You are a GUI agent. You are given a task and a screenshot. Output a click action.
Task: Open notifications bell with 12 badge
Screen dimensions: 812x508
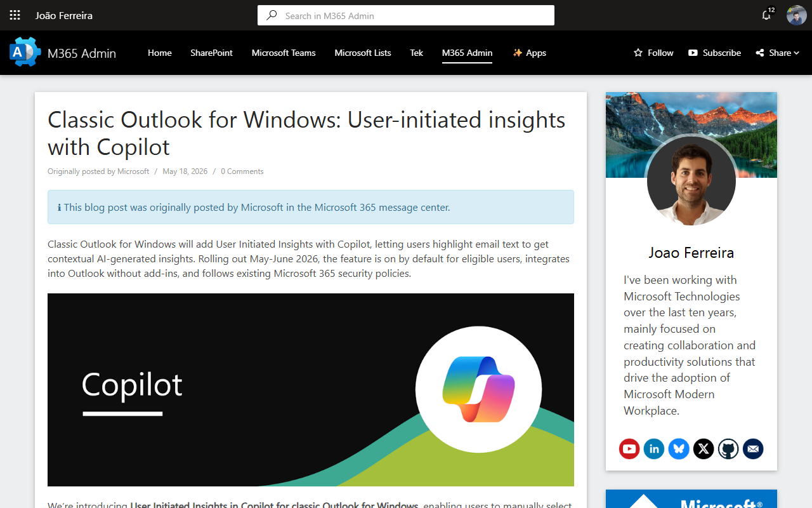tap(767, 15)
